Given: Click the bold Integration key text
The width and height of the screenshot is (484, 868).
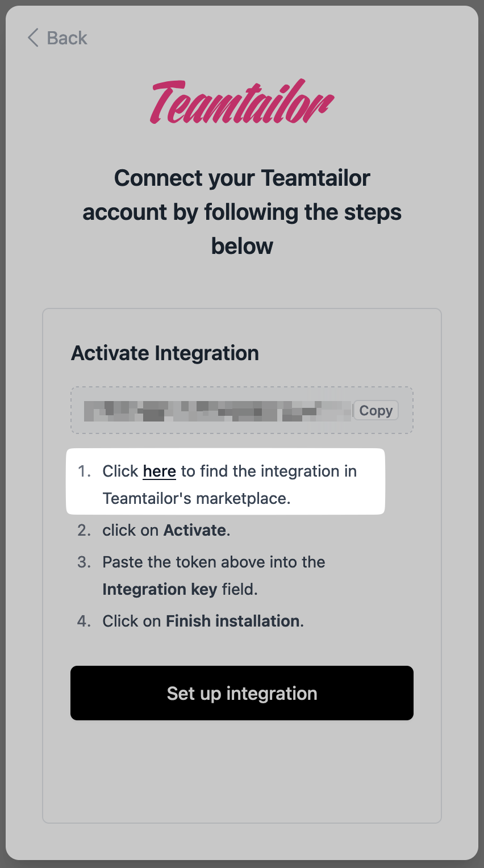Looking at the screenshot, I should 159,590.
